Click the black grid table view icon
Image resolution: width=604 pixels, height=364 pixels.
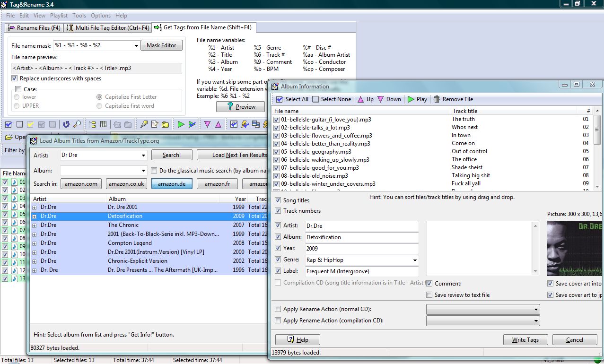click(x=104, y=125)
